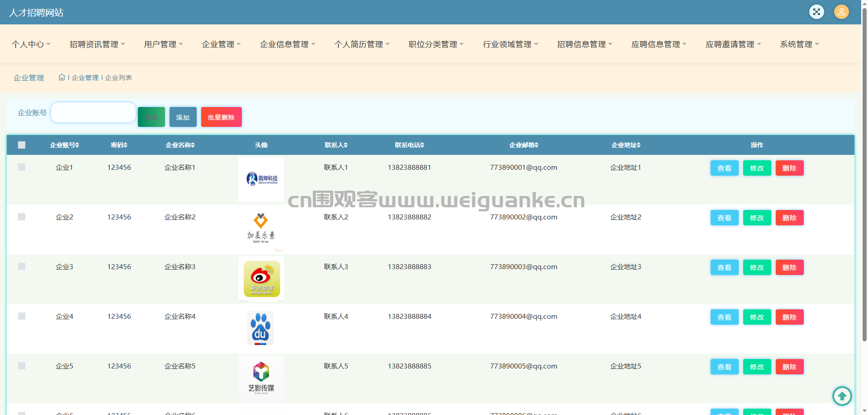
Task: Expand 职位分类管理 menu
Action: coord(436,44)
